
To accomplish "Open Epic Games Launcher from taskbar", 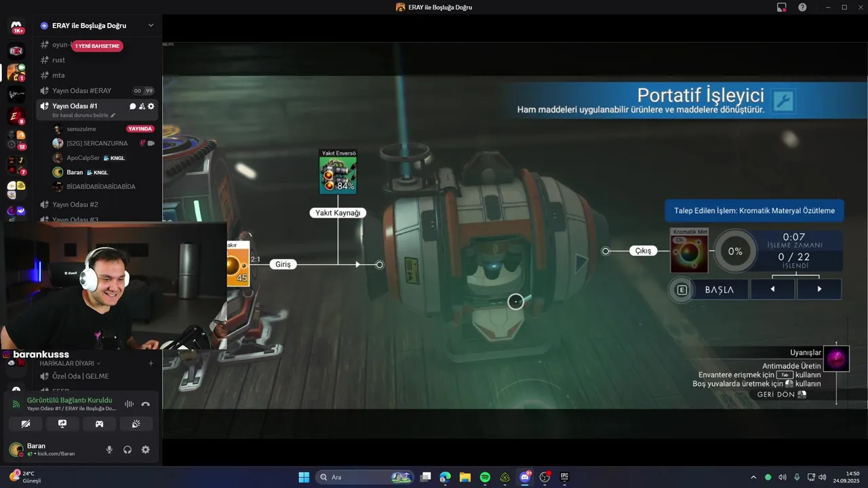I will [x=564, y=477].
